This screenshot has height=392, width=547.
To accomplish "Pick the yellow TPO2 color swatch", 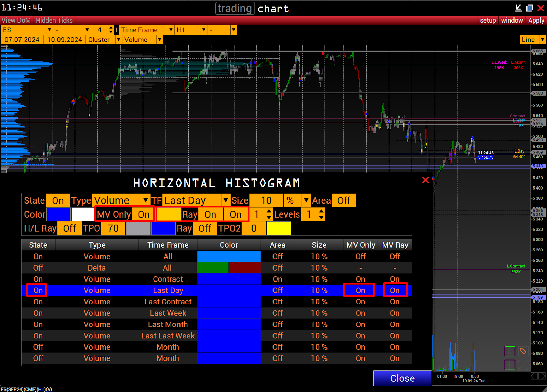I will coord(279,228).
